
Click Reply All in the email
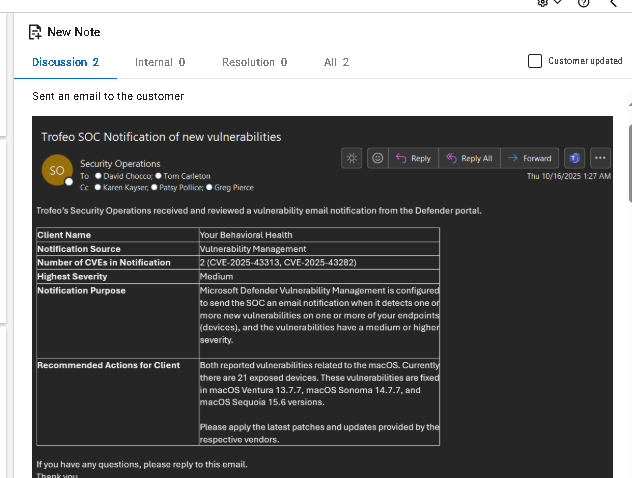[469, 158]
